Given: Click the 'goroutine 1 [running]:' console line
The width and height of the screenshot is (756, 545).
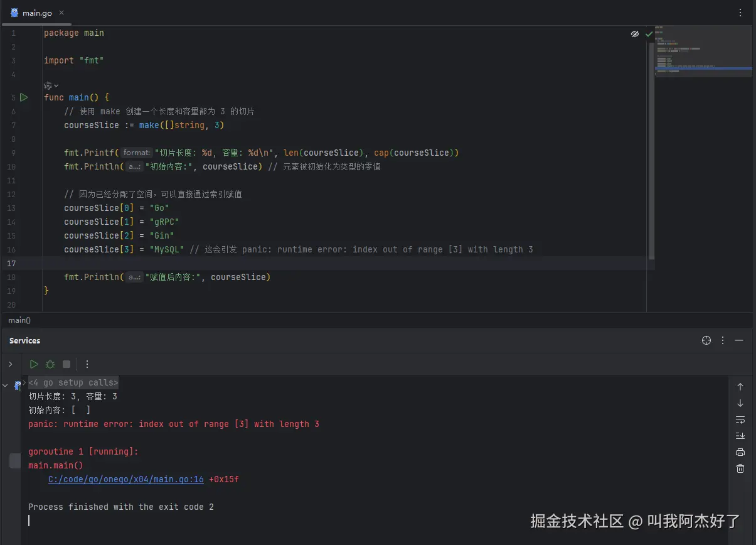Looking at the screenshot, I should (83, 451).
